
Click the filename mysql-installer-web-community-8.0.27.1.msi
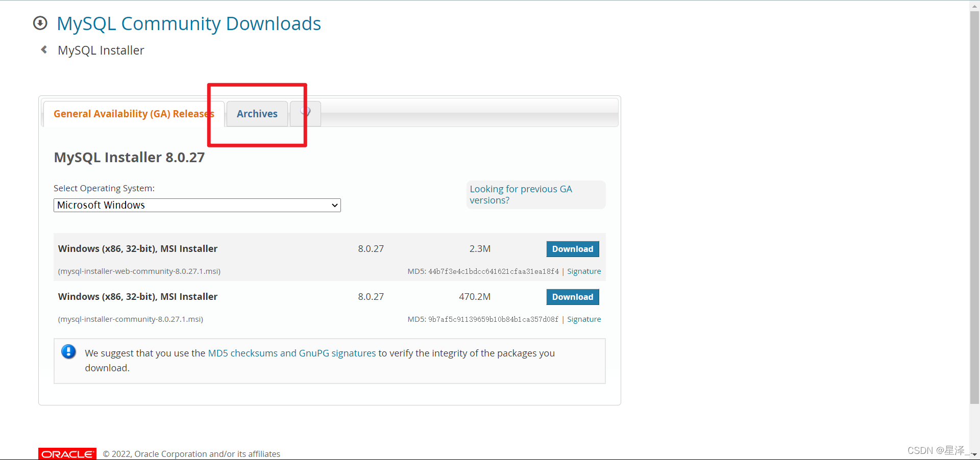139,271
